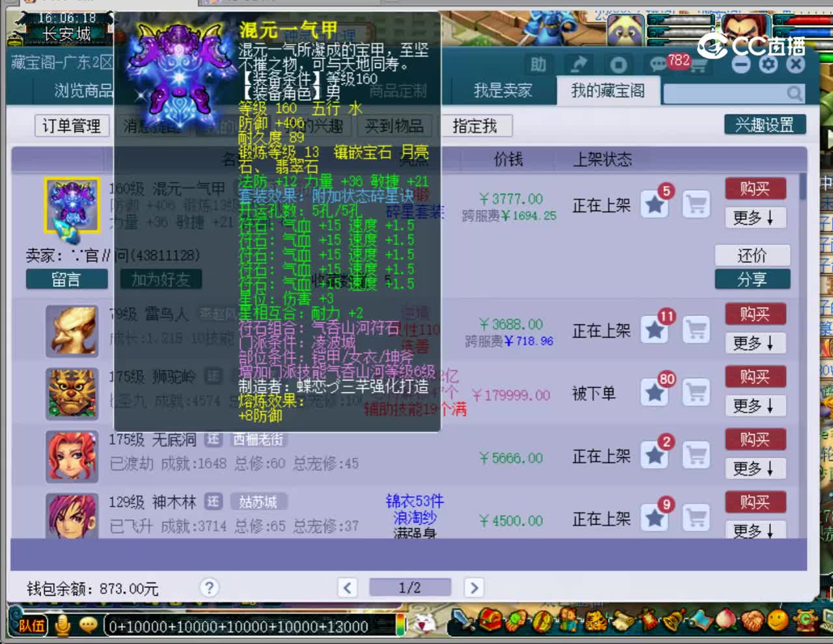Expand 更多 menu for 无底洞 row
Screen dimensions: 833x644
click(755, 468)
